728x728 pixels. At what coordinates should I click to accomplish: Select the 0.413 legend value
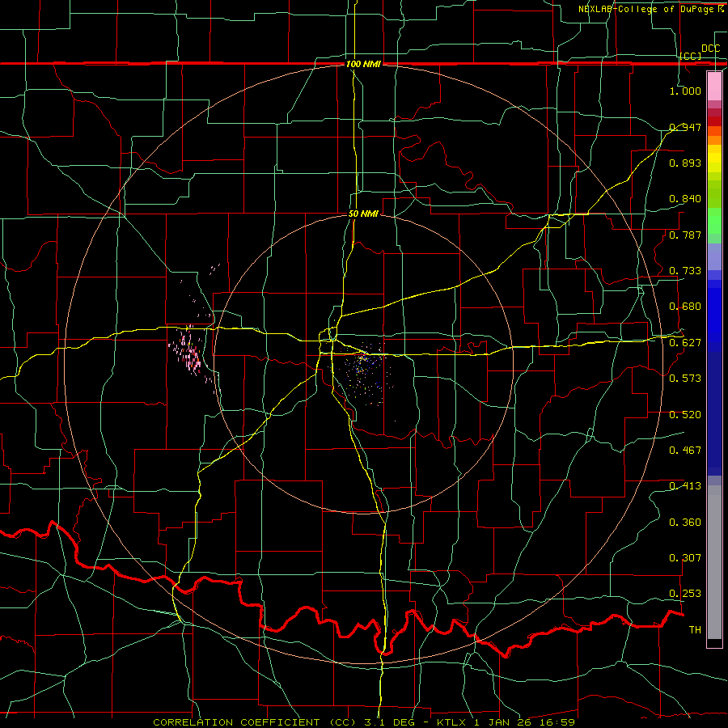click(685, 486)
